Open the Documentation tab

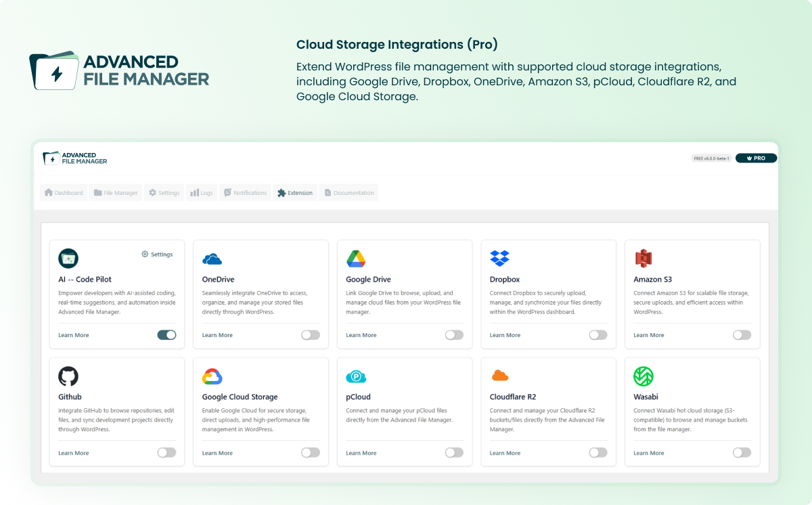coord(348,193)
